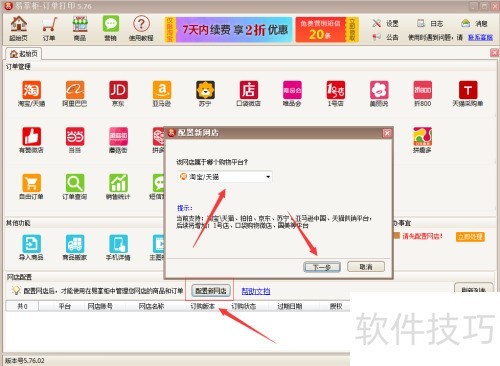
Task: Select the 口袋微店 platform icon
Action: 249,94
